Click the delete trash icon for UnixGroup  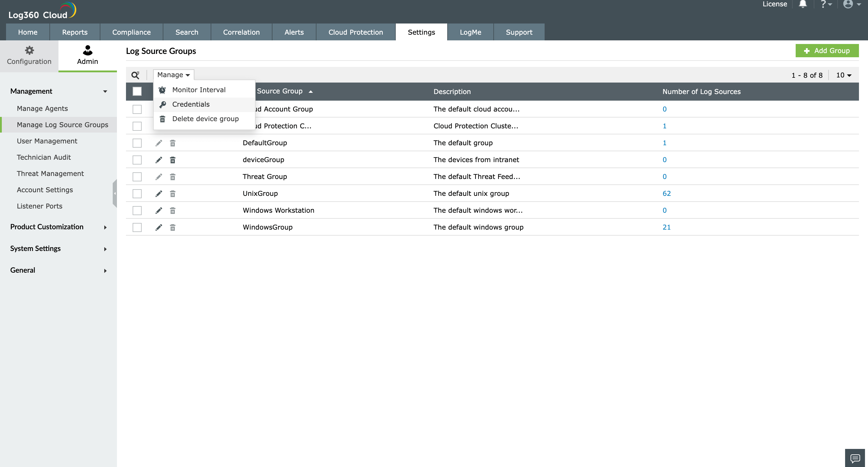pos(172,193)
